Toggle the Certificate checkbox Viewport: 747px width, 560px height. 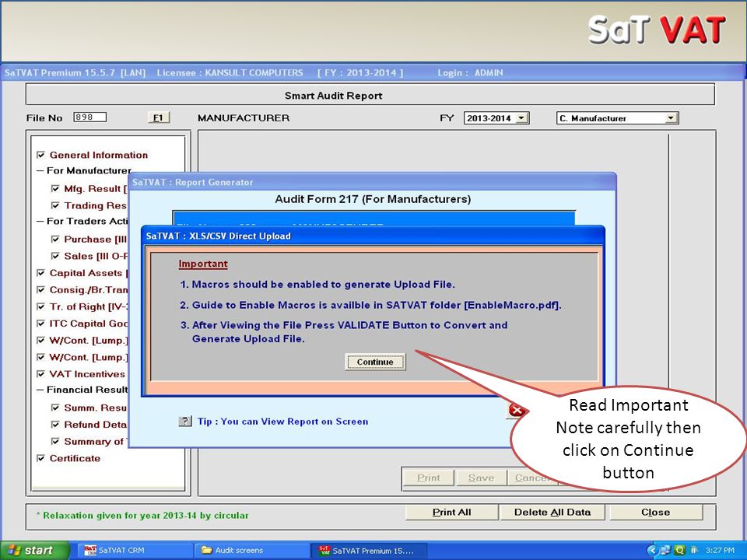pyautogui.click(x=40, y=458)
